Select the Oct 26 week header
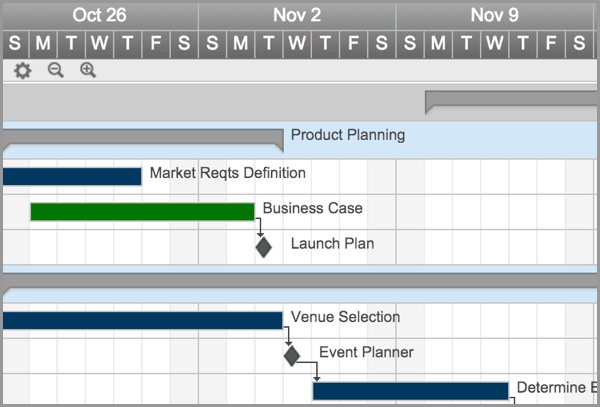The image size is (600, 407). (100, 15)
